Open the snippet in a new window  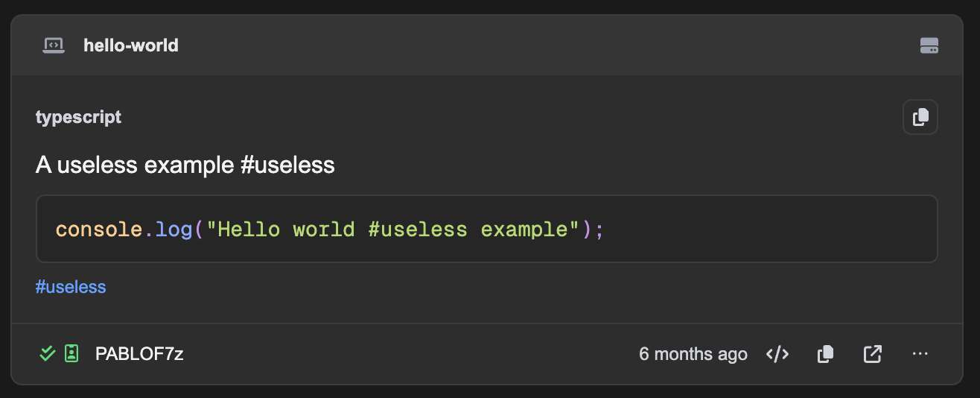pyautogui.click(x=872, y=354)
